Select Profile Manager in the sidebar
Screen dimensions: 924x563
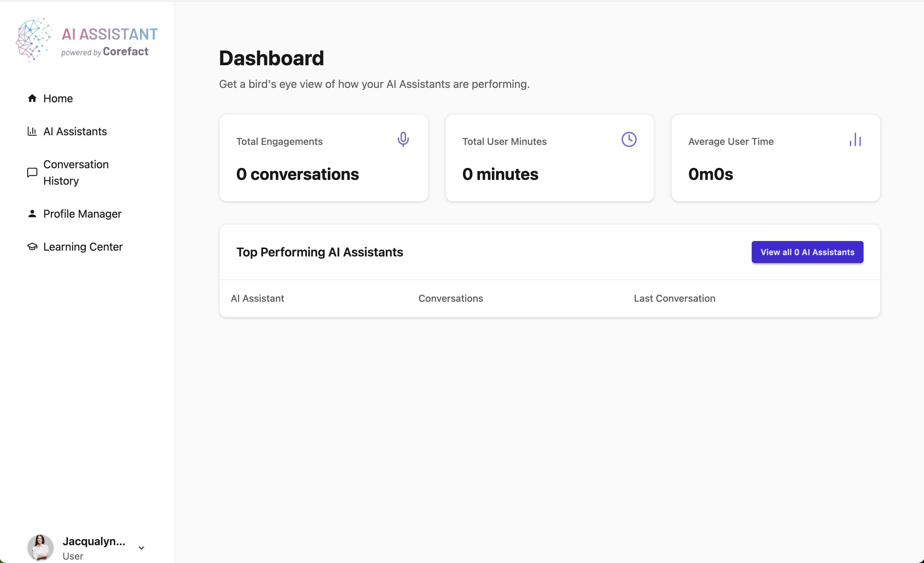point(82,214)
